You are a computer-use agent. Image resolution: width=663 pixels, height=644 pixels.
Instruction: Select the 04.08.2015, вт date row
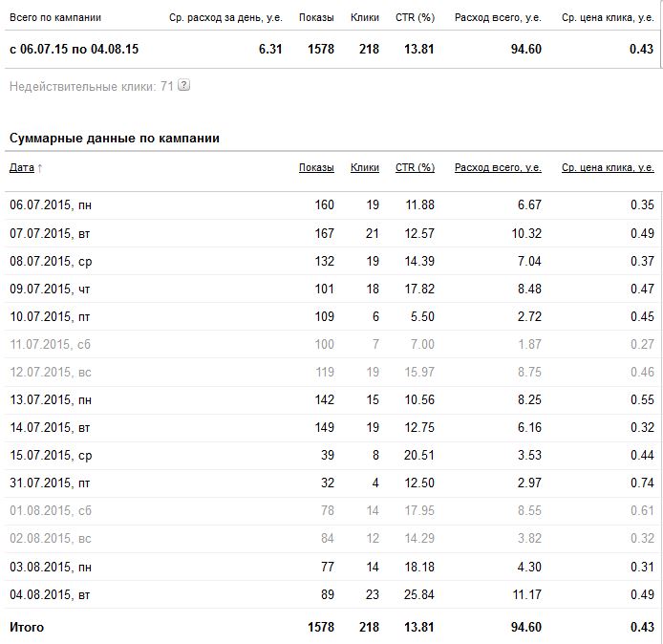tap(50, 594)
